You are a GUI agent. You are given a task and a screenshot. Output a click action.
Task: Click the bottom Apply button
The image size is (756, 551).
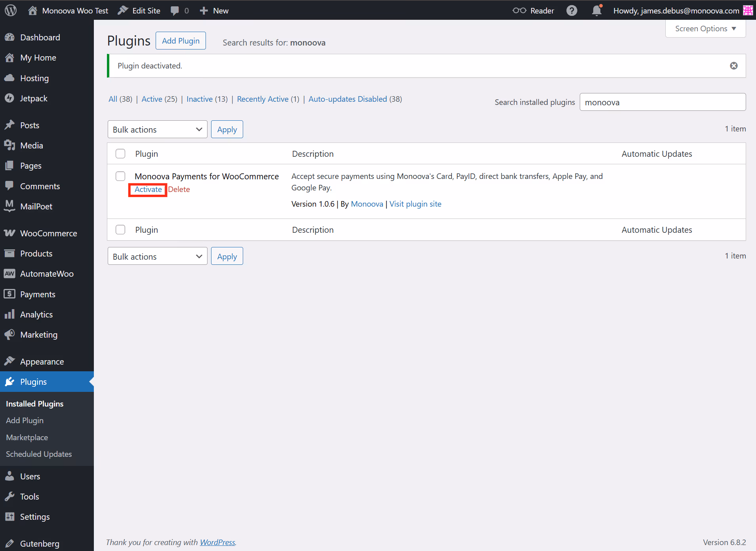pyautogui.click(x=227, y=256)
